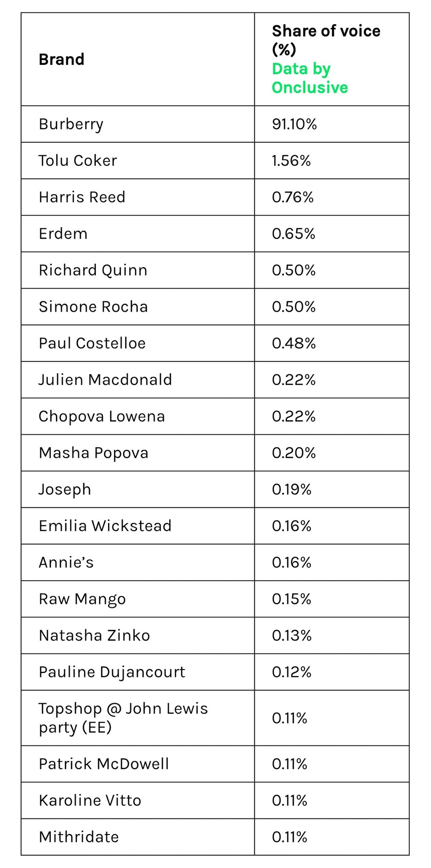This screenshot has height=868, width=431.
Task: Click the Julien Macdonald brand name
Action: tap(105, 379)
